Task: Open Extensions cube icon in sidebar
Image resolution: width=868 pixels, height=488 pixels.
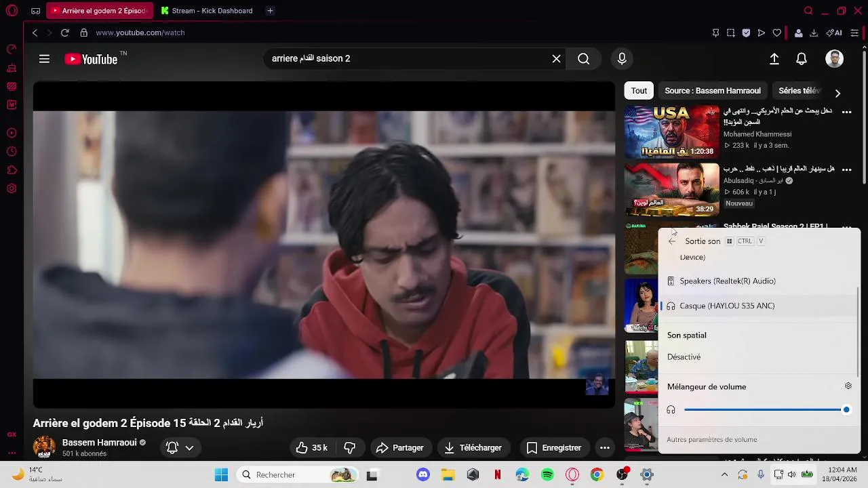Action: point(12,170)
